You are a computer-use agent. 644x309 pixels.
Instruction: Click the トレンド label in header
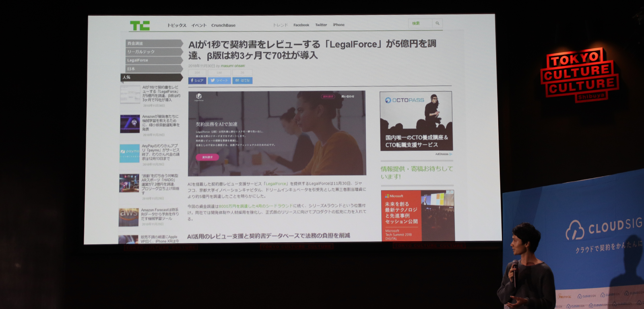281,25
